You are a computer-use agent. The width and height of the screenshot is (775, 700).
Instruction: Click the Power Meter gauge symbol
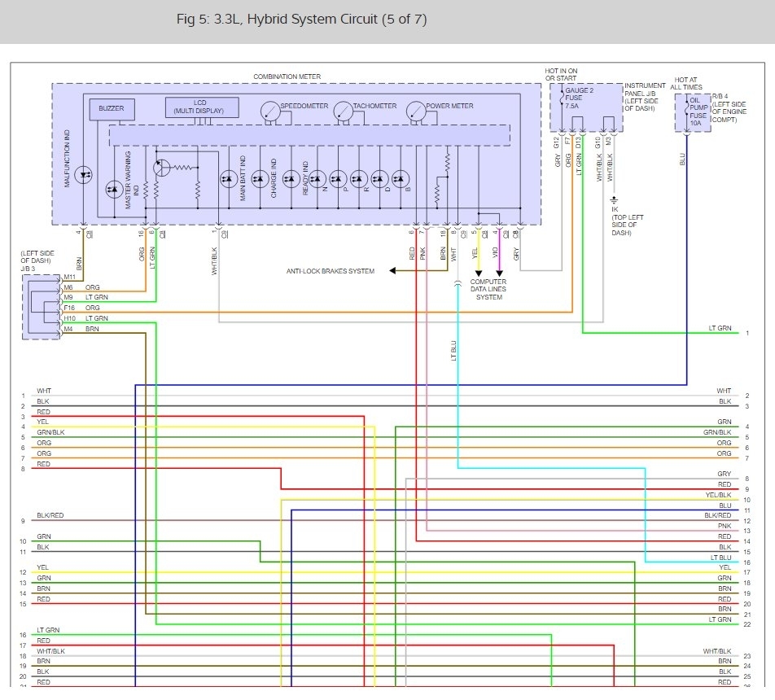(416, 112)
